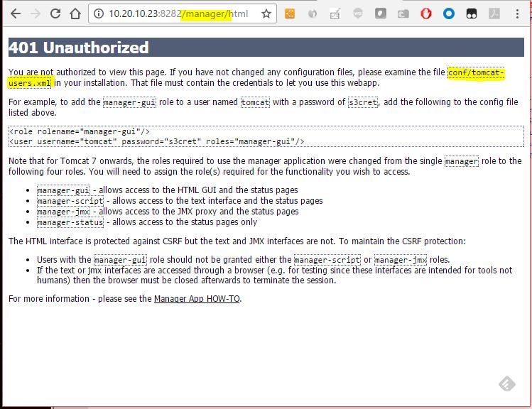Click the manager-script list item

(x=70, y=201)
